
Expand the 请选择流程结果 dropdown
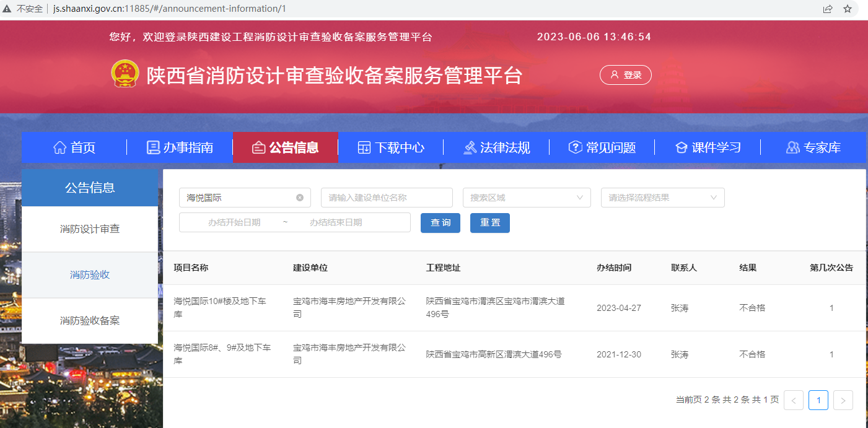coord(662,198)
